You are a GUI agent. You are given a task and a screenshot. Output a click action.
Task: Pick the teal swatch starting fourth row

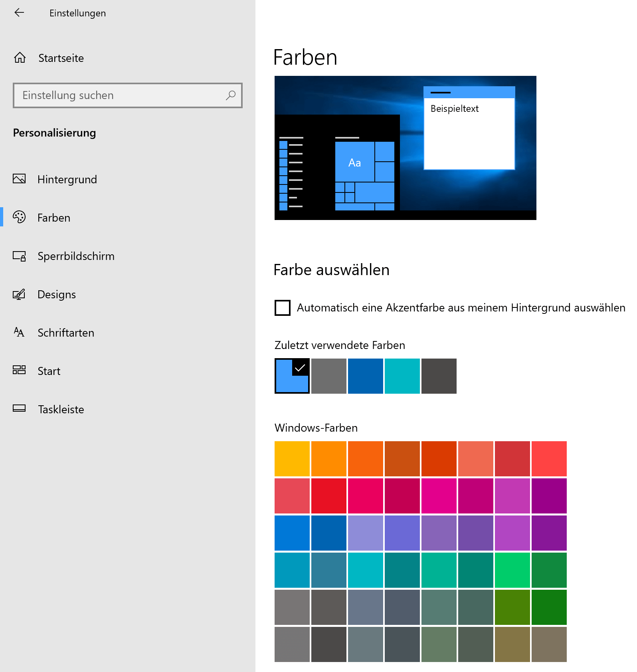point(292,570)
